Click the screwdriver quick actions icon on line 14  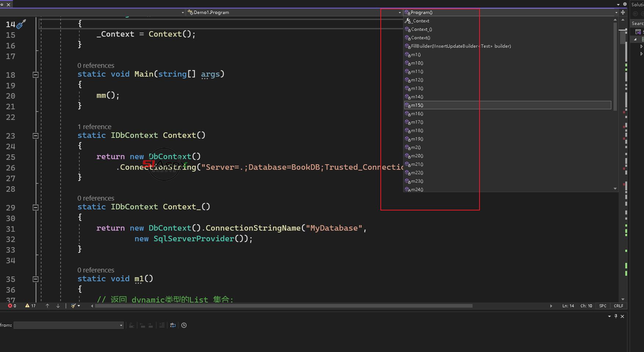click(x=21, y=24)
